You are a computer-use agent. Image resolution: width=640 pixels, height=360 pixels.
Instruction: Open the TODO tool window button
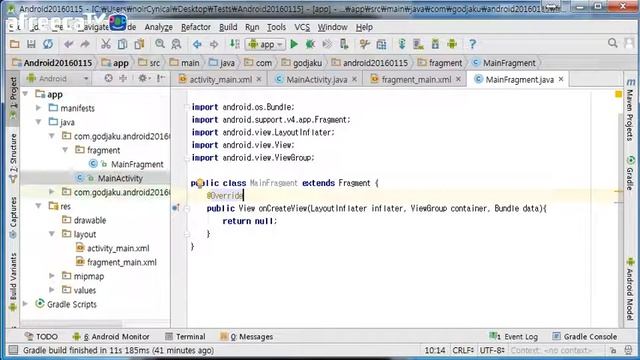[41, 337]
